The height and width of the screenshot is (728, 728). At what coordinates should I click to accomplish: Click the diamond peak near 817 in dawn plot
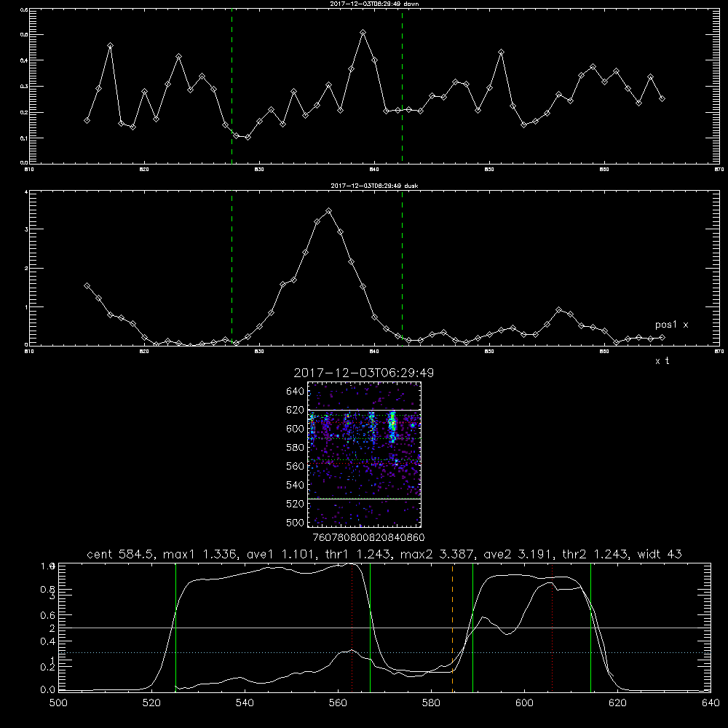(x=110, y=45)
